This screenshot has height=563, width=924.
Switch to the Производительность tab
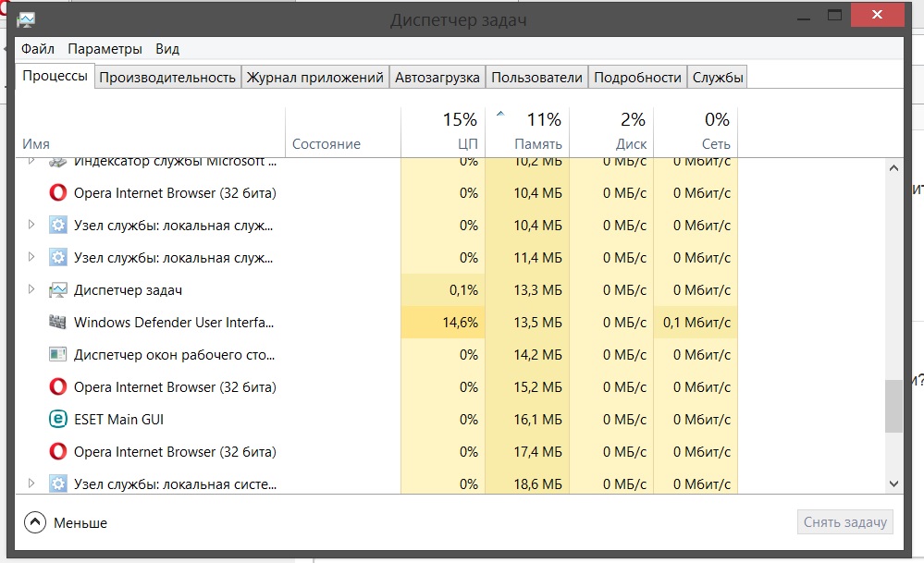[167, 78]
